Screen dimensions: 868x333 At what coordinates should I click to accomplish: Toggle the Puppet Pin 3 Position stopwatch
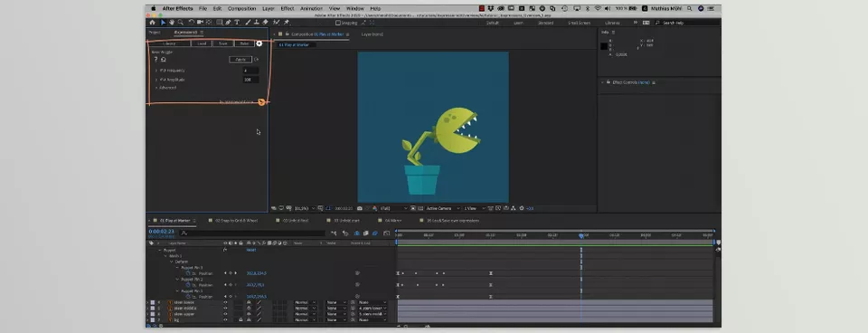(x=188, y=273)
